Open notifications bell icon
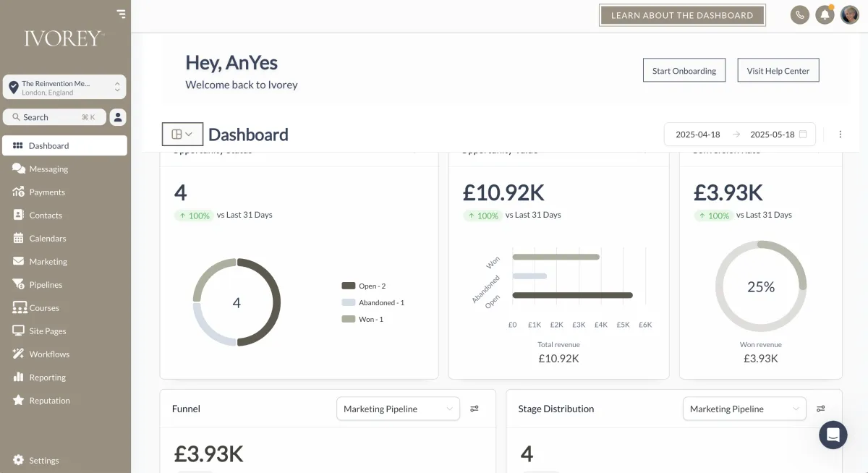 point(825,14)
